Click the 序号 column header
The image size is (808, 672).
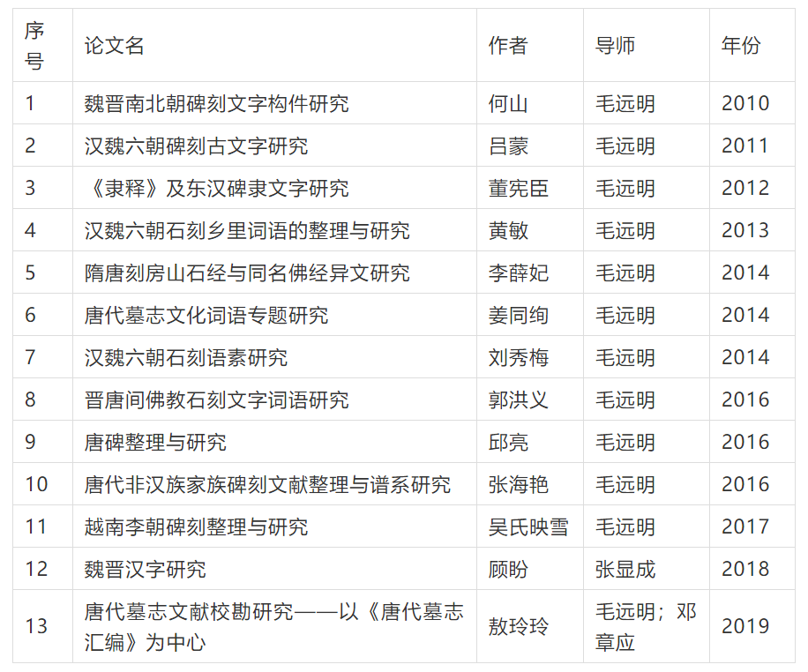34,46
